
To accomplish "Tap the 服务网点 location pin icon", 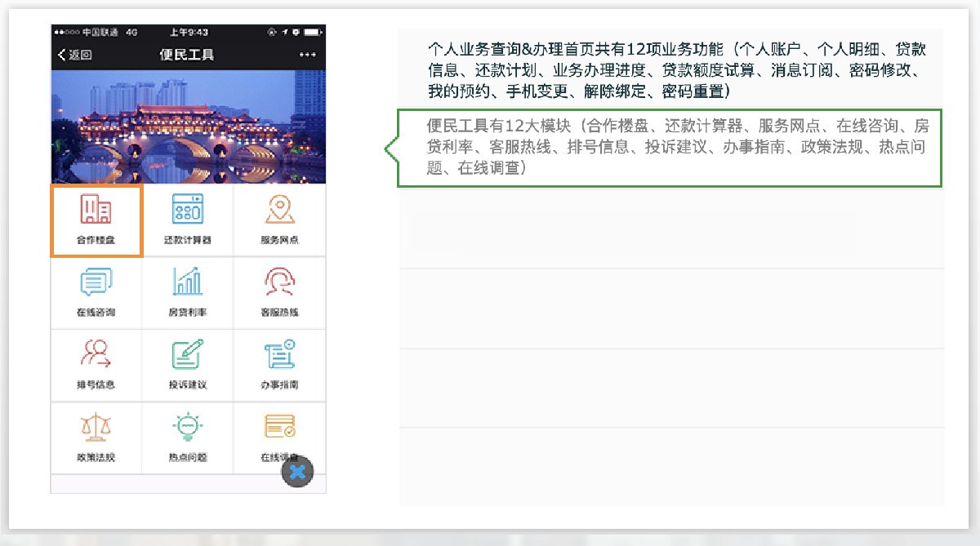I will point(279,211).
